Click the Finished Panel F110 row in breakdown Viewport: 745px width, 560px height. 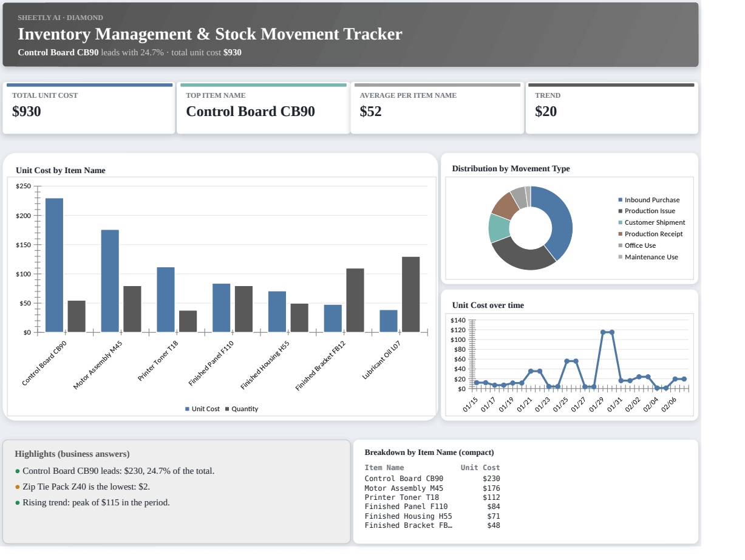pos(432,507)
